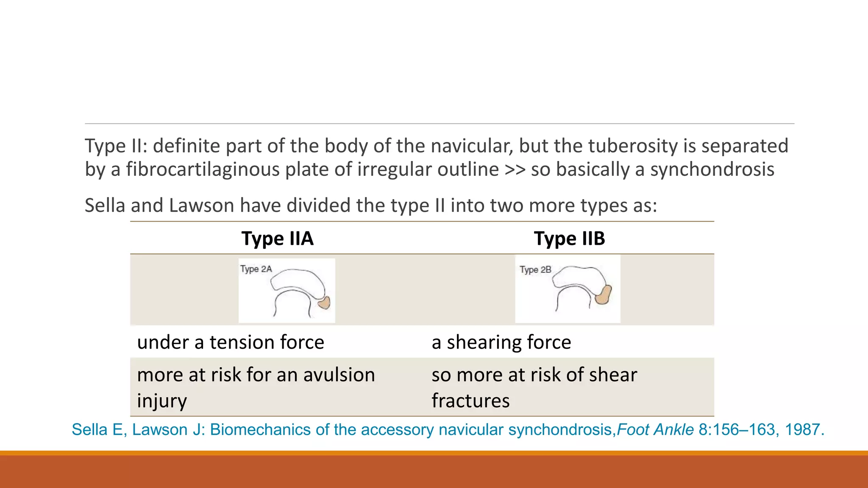868x488 pixels.
Task: Click the Type 2A navicular diagram
Action: [x=287, y=291]
